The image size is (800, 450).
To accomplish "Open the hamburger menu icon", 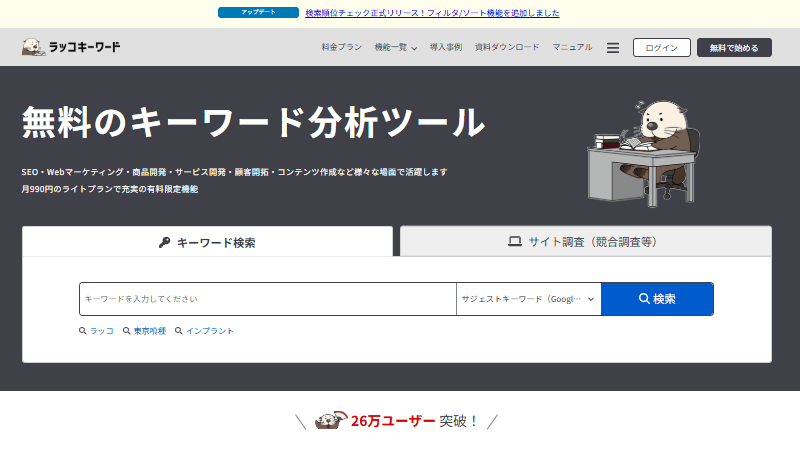I will click(x=613, y=47).
